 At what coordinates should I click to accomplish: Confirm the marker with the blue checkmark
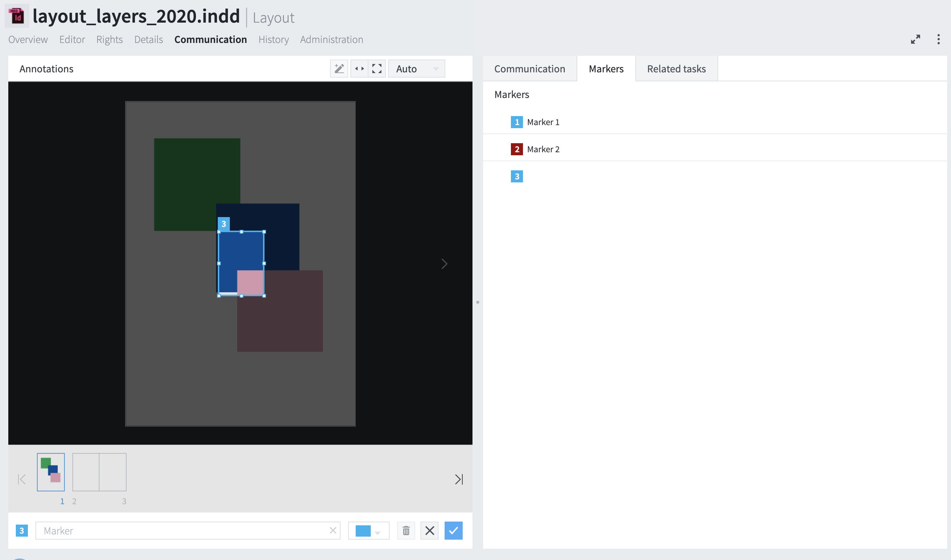453,530
